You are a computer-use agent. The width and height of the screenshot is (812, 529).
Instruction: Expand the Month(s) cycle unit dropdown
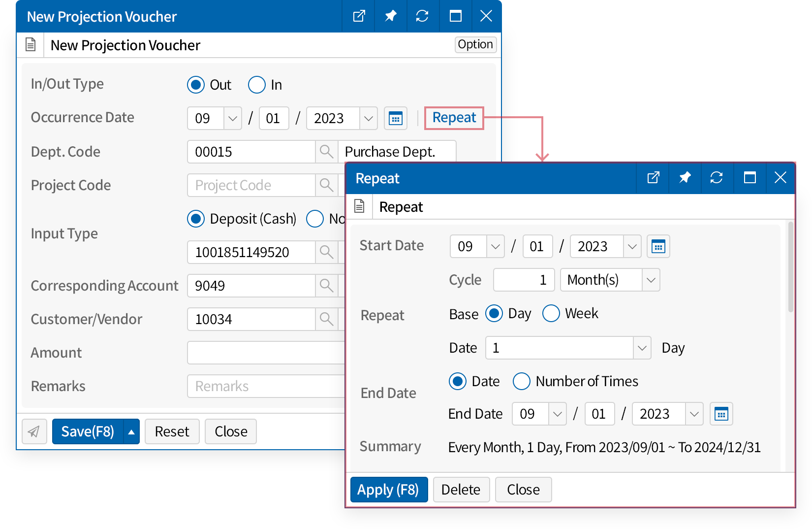point(651,280)
